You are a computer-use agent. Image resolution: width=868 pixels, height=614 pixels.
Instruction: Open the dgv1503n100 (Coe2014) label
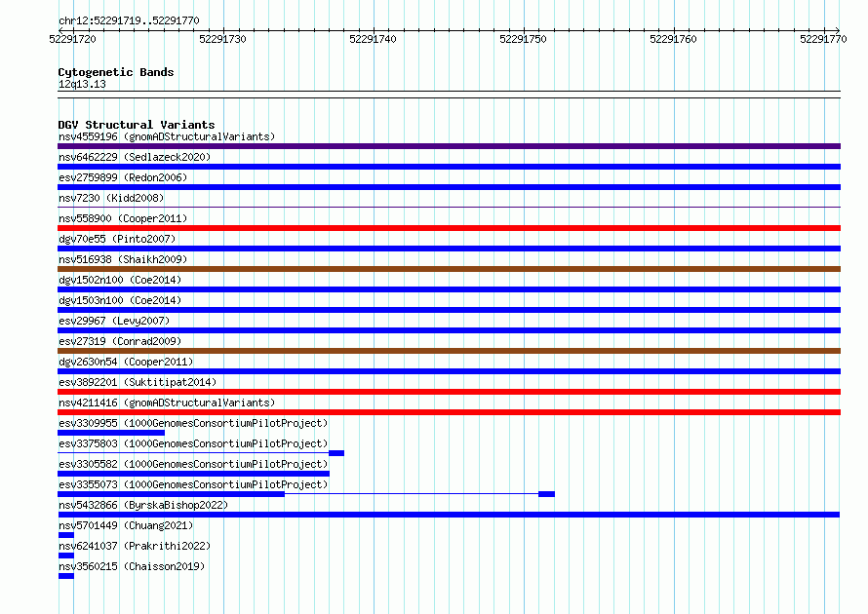pos(120,300)
